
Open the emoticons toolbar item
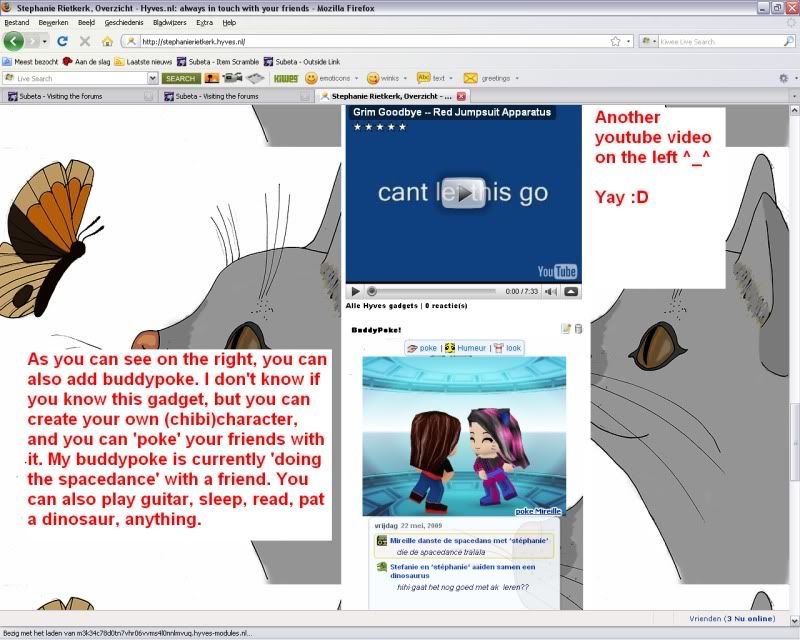pyautogui.click(x=332, y=78)
